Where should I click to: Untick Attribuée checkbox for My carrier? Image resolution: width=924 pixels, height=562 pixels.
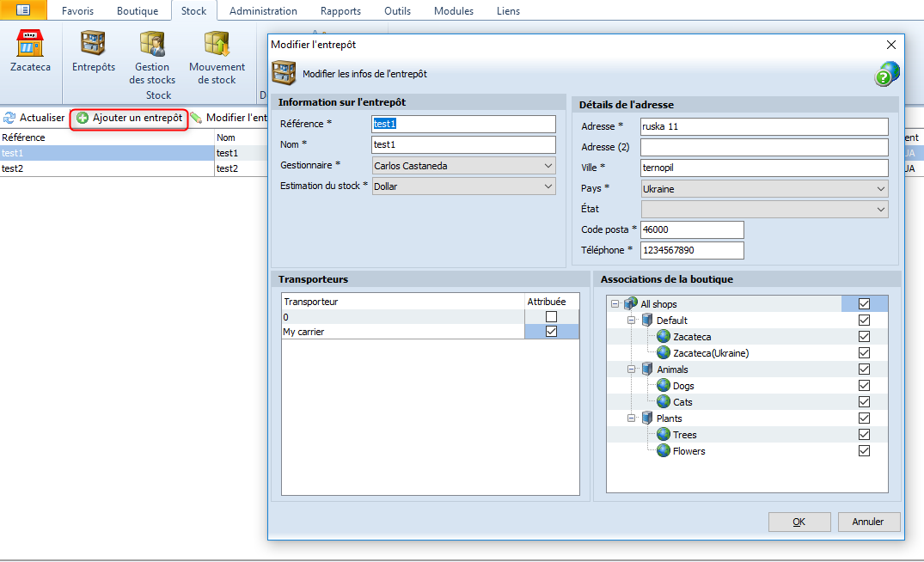[551, 332]
